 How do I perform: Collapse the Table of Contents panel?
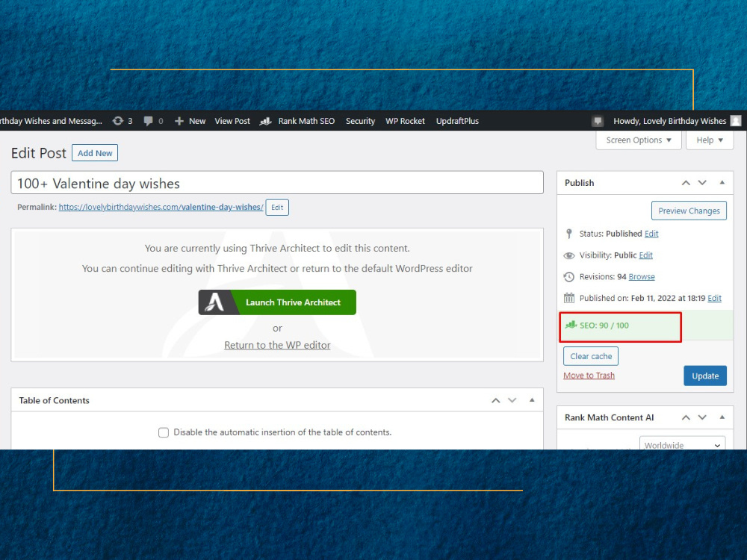[532, 400]
